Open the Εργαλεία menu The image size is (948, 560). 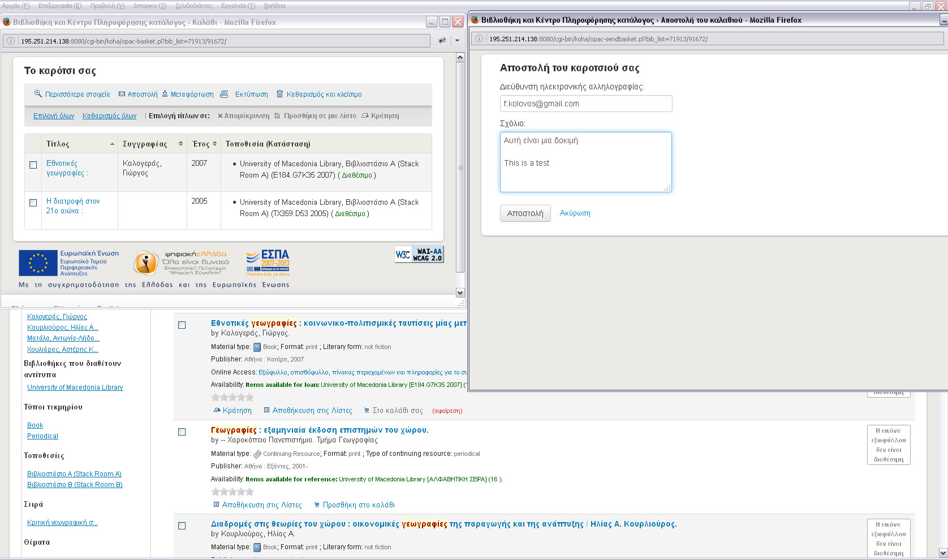tap(238, 6)
